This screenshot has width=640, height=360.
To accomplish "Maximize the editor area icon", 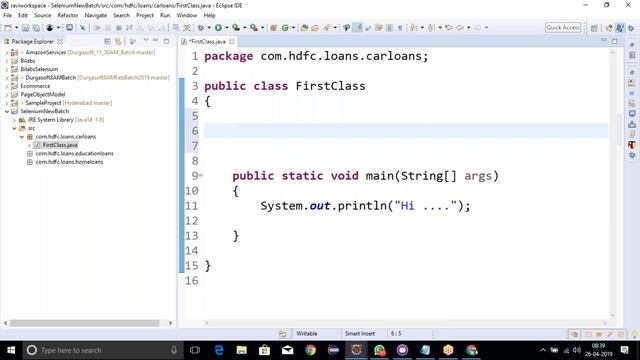I will (615, 41).
